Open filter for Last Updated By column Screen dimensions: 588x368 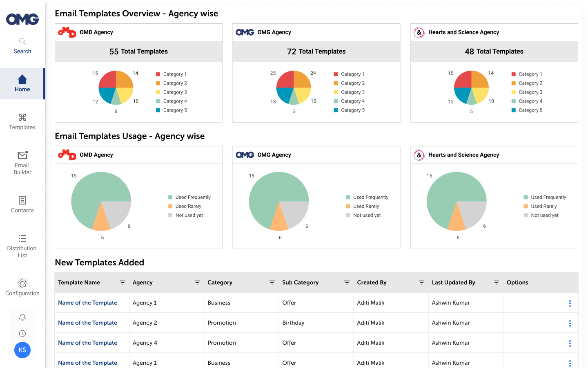tap(497, 283)
